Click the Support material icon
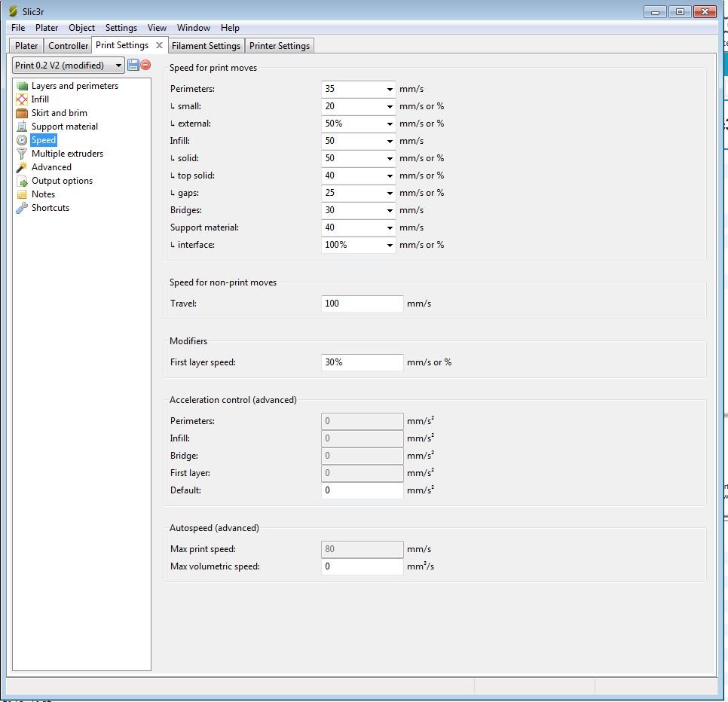This screenshot has height=702, width=728. click(x=22, y=127)
